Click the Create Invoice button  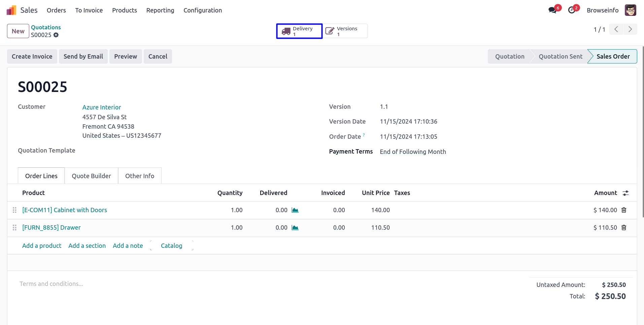coord(32,57)
